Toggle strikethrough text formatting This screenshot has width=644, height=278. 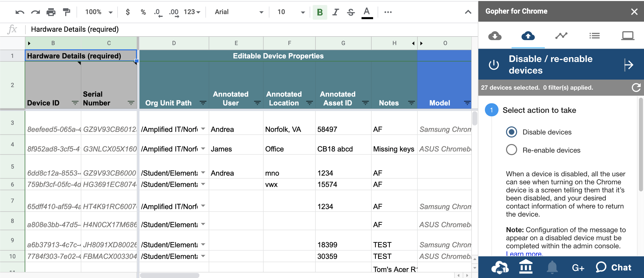(351, 12)
